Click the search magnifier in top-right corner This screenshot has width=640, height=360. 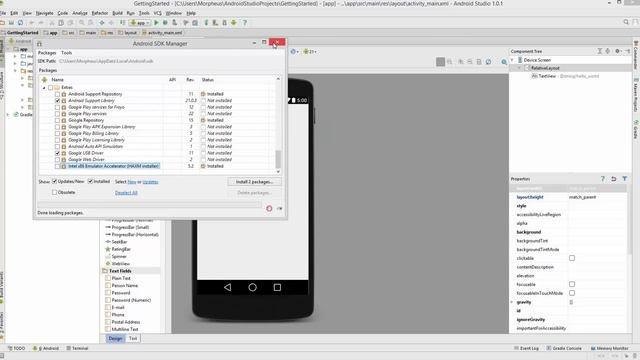626,22
